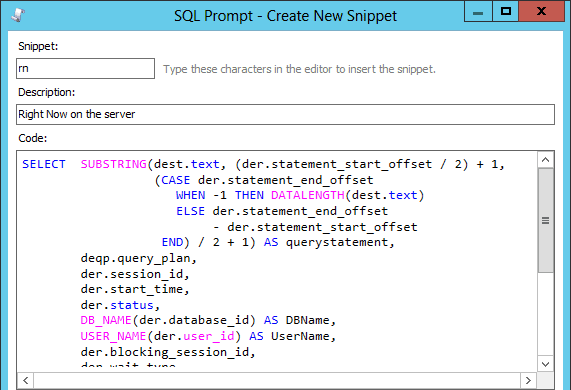Viewport: 571px width, 390px height.
Task: Click the code box scroll down arrow
Action: click(546, 364)
